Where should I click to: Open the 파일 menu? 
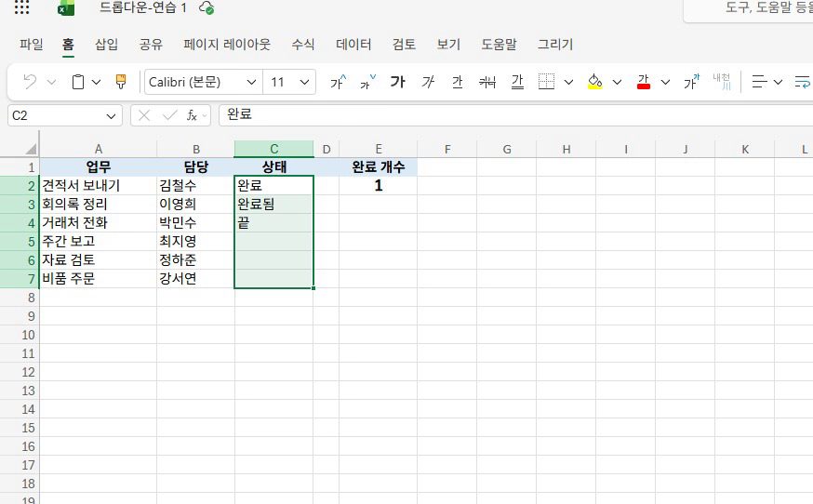coord(31,45)
